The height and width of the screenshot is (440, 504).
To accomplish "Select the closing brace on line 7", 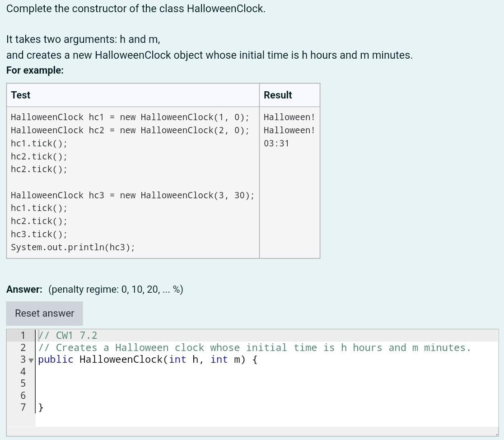I will click(41, 407).
